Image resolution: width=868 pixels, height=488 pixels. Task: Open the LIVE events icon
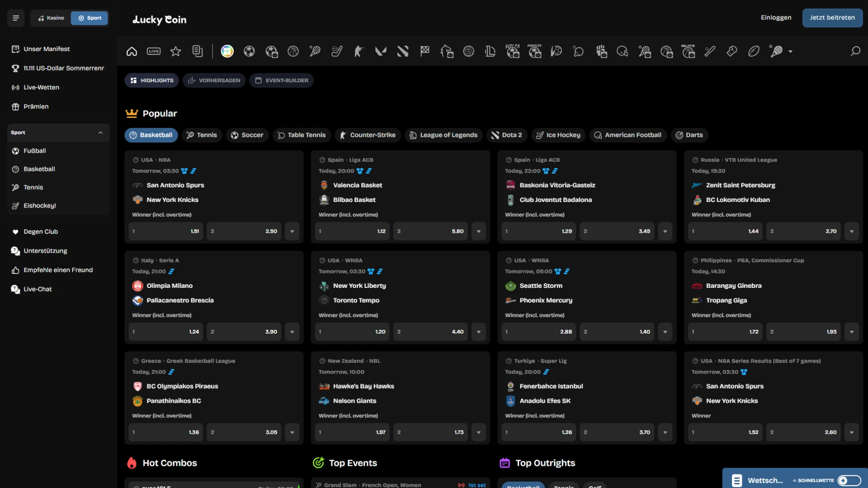pos(154,52)
